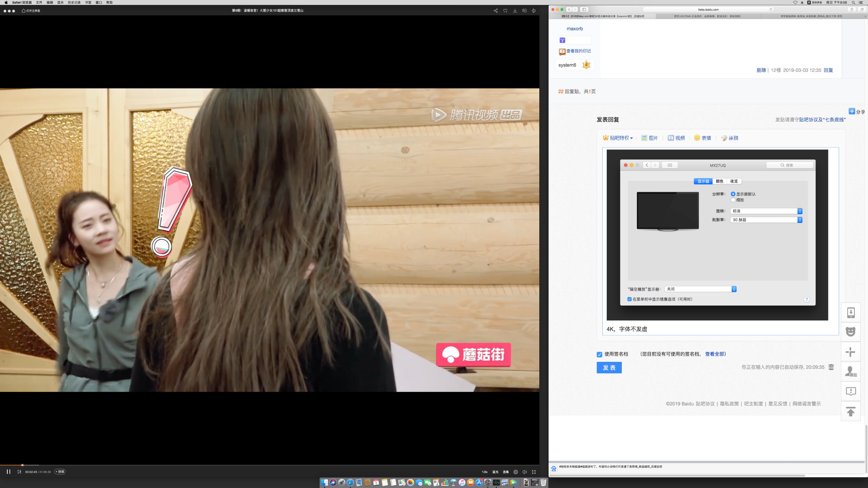Image resolution: width=868 pixels, height=488 pixels.
Task: Switch to the 京东(JD.COM) browser tab
Action: (708, 16)
